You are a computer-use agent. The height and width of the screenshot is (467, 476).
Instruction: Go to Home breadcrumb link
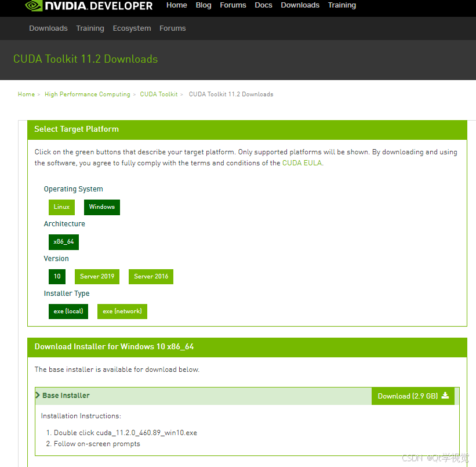27,94
